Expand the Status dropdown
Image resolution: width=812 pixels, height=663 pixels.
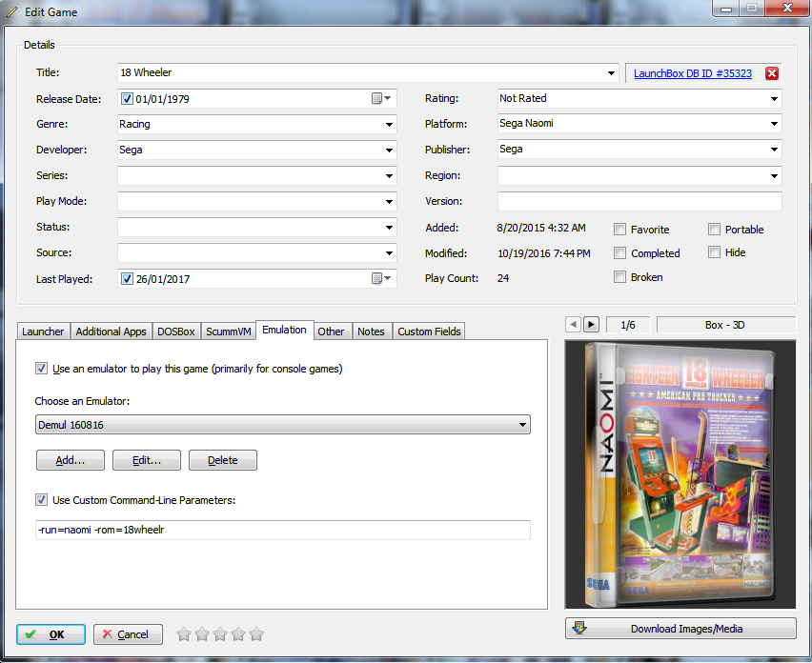click(x=389, y=228)
